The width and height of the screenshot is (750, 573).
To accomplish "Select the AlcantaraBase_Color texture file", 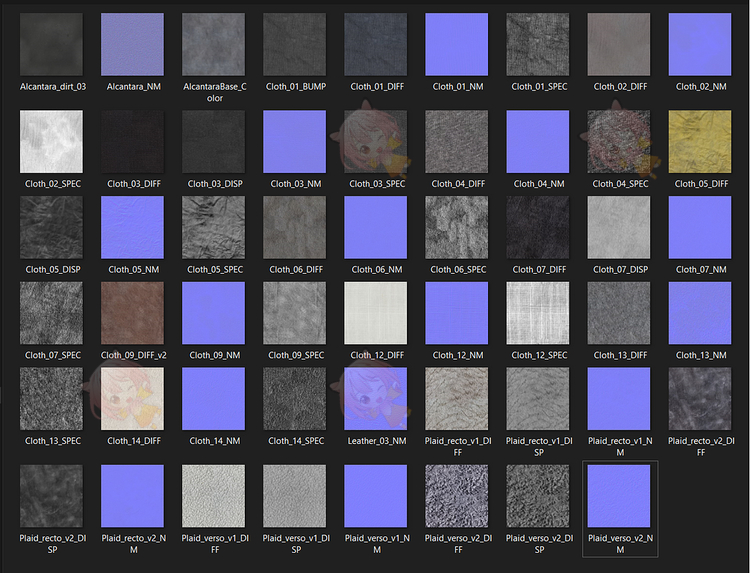I will click(x=213, y=44).
